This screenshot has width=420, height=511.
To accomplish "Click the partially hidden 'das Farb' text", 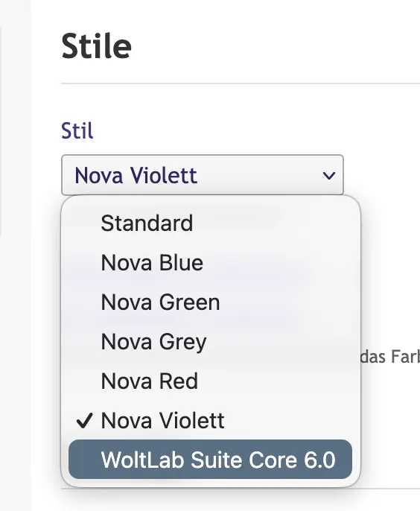I will (x=390, y=357).
